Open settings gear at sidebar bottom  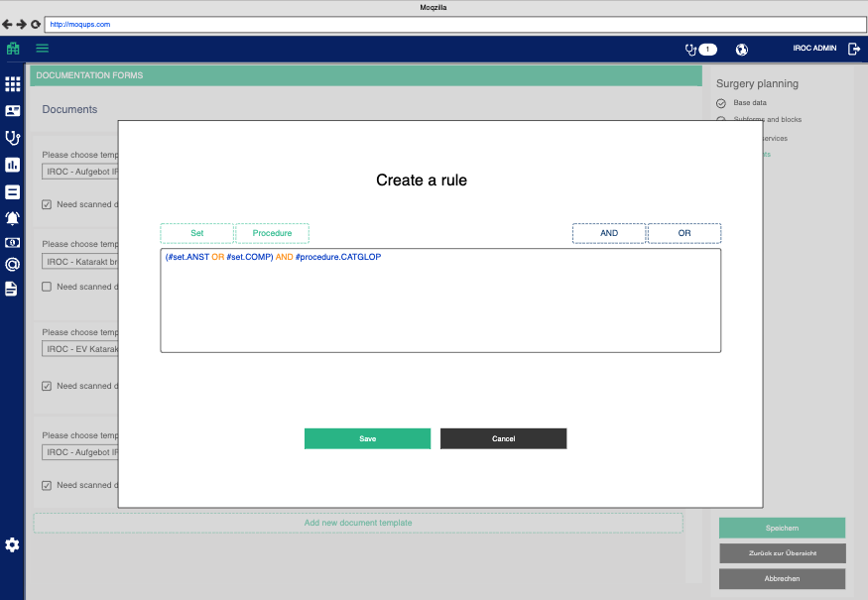(13, 544)
